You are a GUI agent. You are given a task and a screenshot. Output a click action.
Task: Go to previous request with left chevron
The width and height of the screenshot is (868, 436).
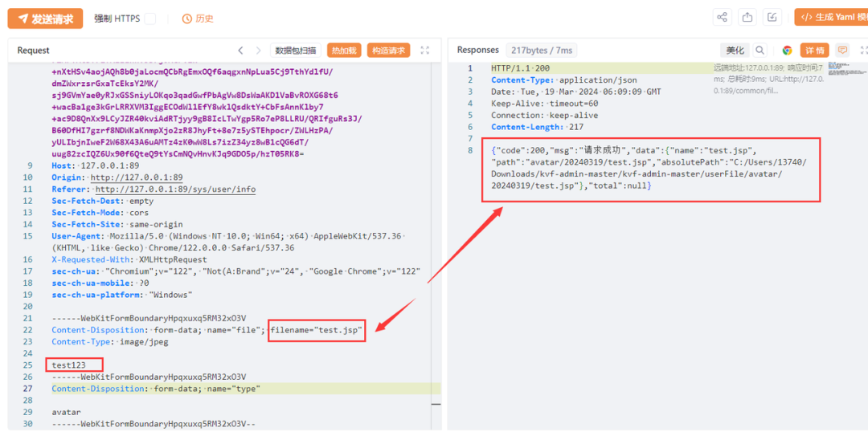pos(240,51)
